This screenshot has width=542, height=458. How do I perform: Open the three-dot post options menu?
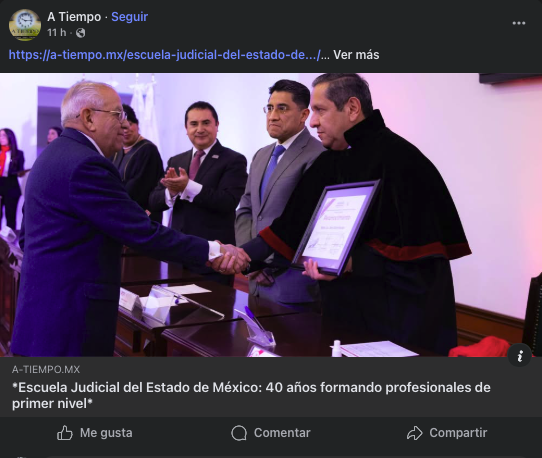[x=518, y=23]
